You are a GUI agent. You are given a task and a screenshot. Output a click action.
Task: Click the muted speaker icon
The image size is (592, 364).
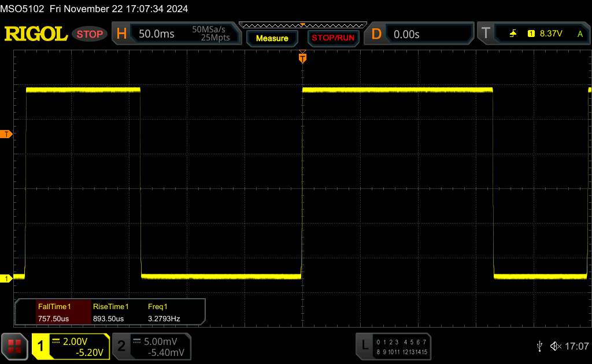pyautogui.click(x=555, y=346)
